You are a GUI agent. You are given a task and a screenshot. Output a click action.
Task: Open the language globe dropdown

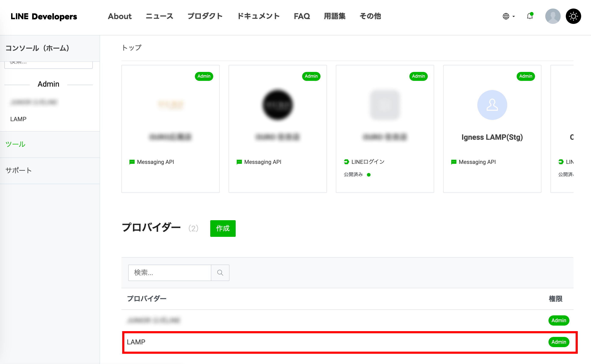pos(508,16)
